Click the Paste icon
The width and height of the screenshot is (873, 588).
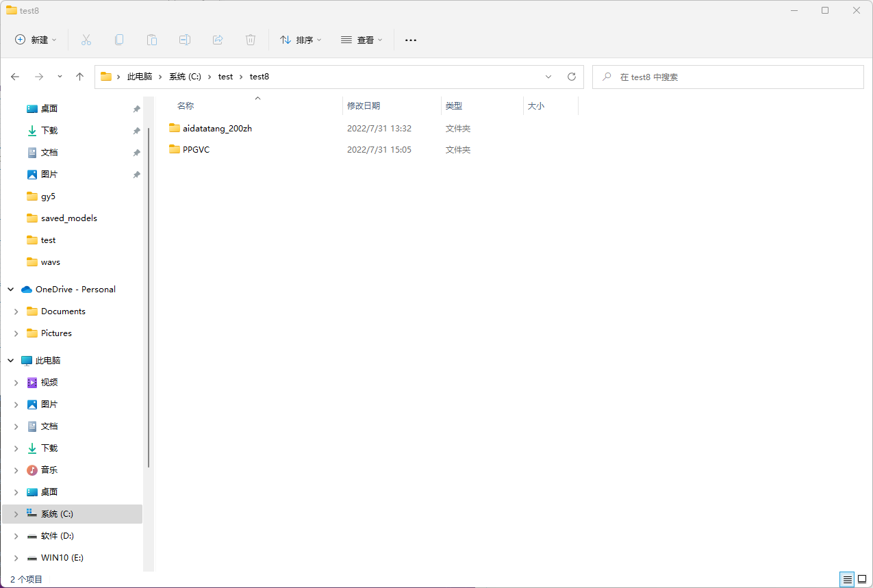(x=152, y=40)
